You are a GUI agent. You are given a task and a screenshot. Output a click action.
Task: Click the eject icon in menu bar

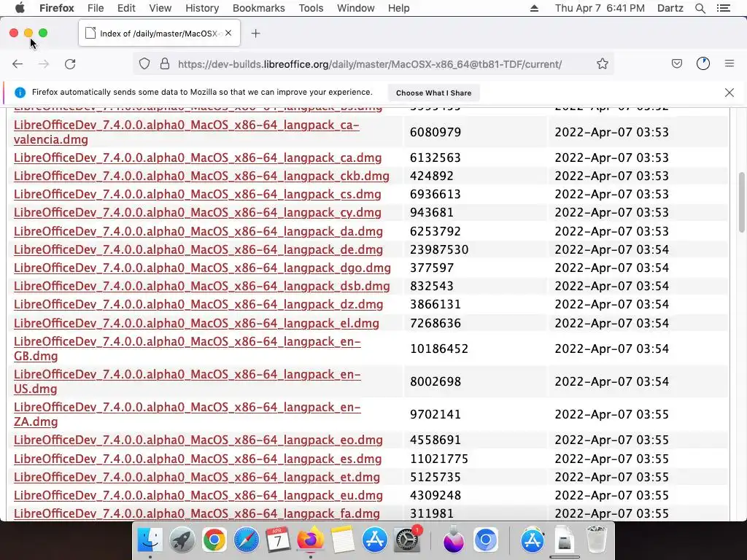click(534, 8)
